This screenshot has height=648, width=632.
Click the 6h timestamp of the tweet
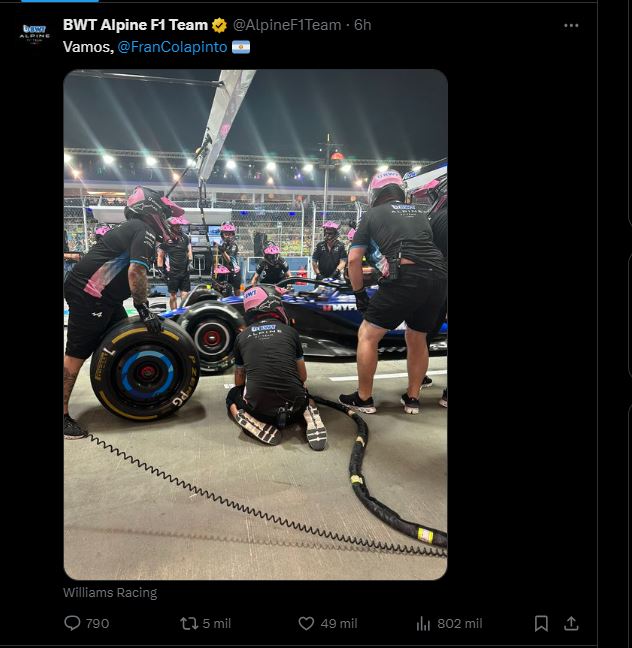click(x=362, y=25)
